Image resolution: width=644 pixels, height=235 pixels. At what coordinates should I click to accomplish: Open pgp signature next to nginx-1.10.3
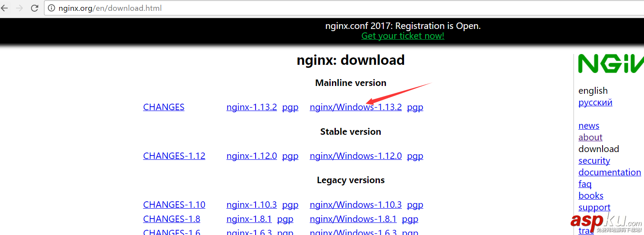pos(290,205)
